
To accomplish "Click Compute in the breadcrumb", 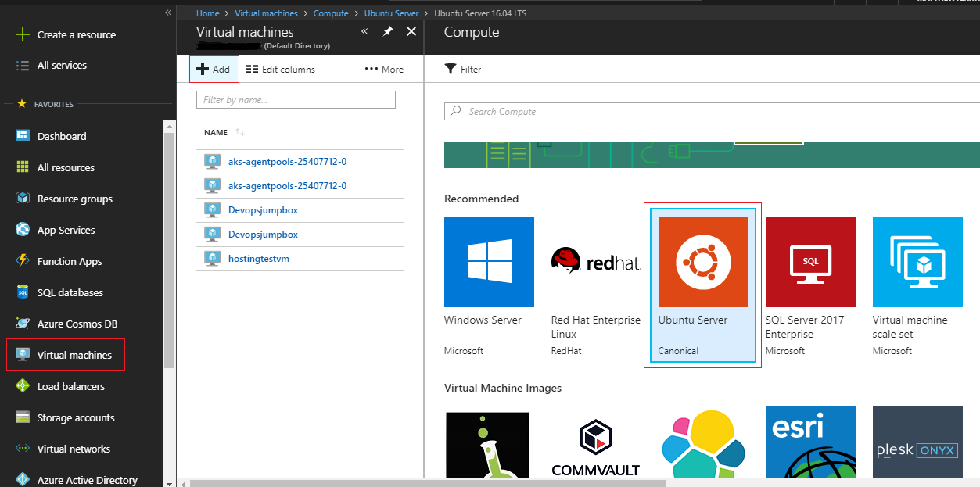I will tap(331, 13).
